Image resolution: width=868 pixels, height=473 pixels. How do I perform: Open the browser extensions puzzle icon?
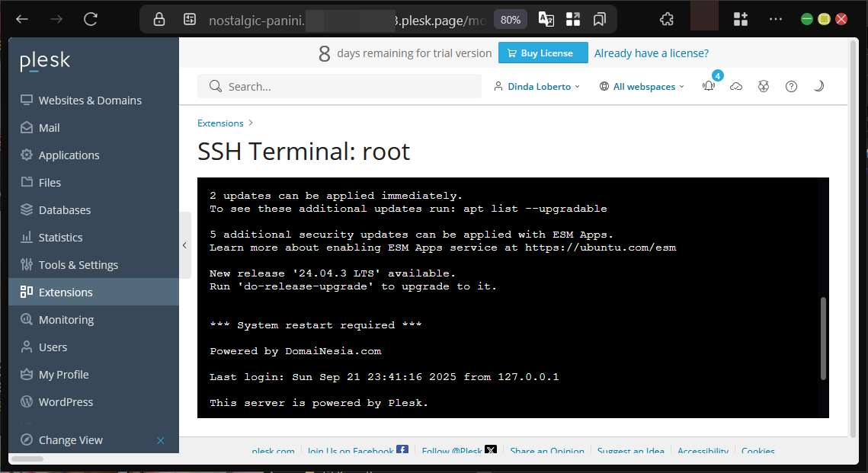point(667,19)
